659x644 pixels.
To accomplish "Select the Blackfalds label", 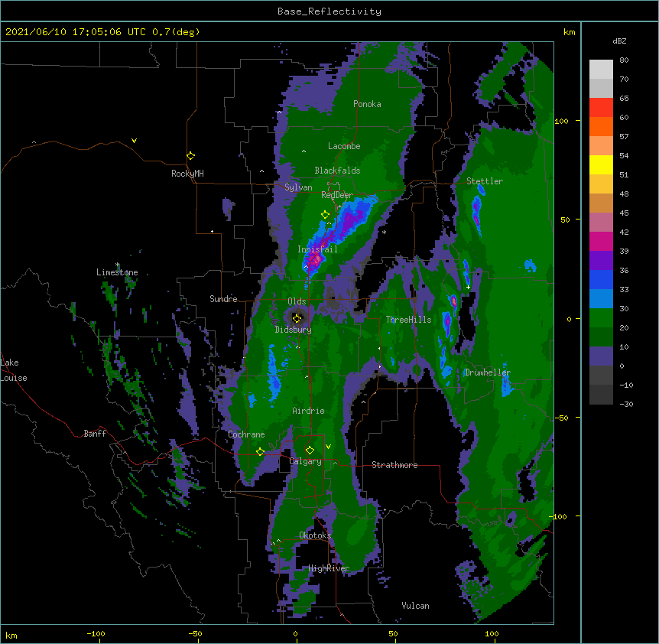I will [x=337, y=171].
